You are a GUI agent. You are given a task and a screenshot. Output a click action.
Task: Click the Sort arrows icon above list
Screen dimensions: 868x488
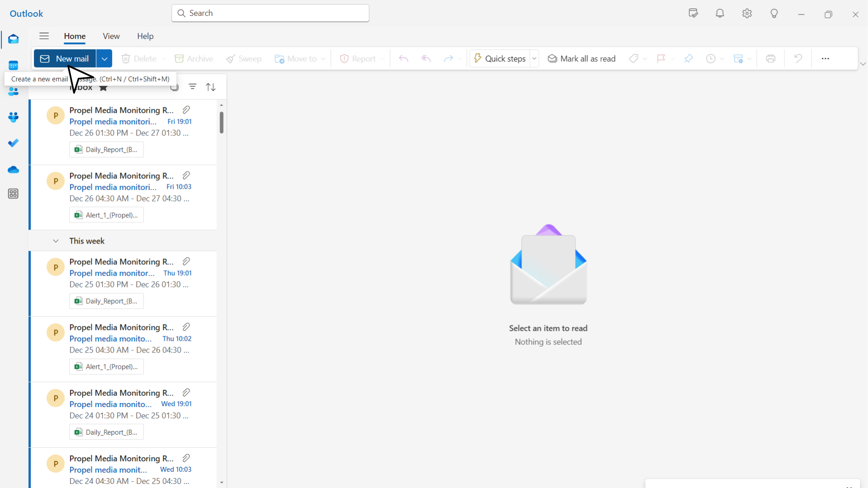point(211,87)
